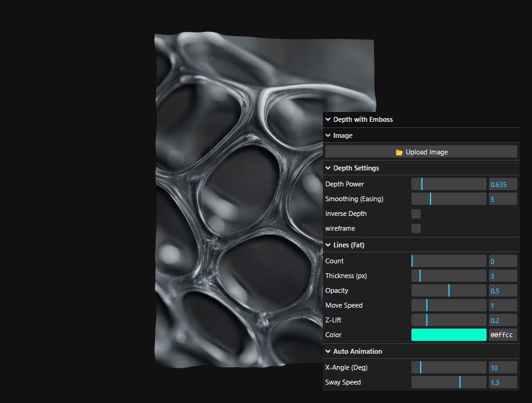Click the Count value field
Image resolution: width=532 pixels, height=403 pixels.
tap(502, 261)
